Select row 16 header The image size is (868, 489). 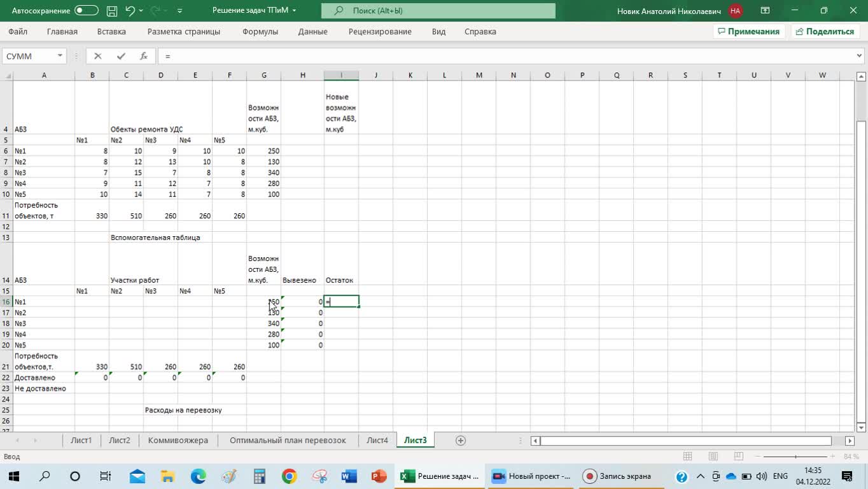click(x=6, y=302)
